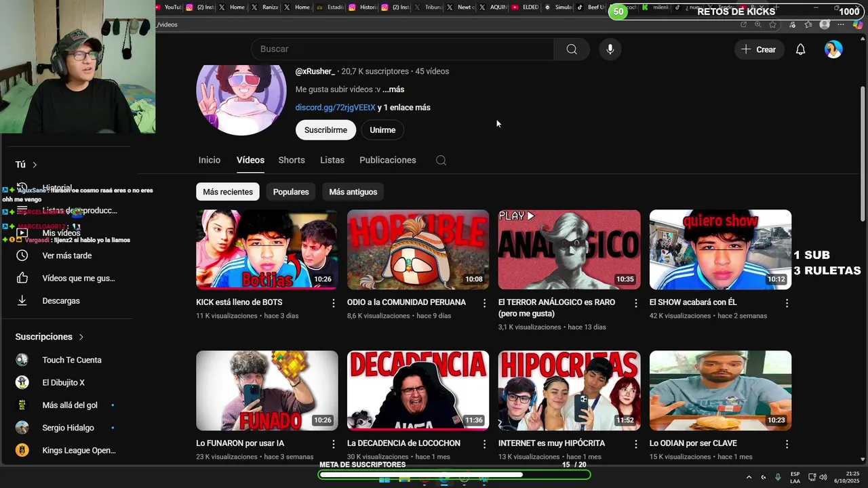Switch to the Tribuna X browser tab

(x=427, y=7)
